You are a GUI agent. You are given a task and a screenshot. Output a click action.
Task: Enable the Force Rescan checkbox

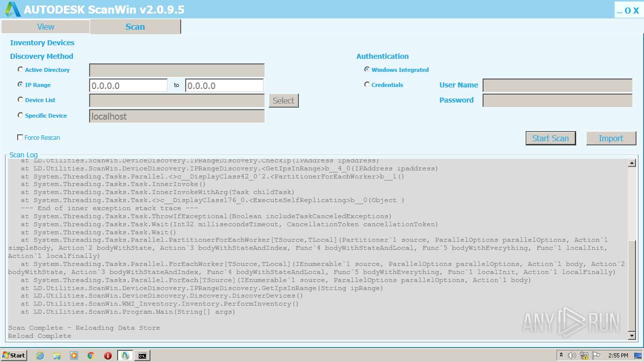pyautogui.click(x=20, y=137)
